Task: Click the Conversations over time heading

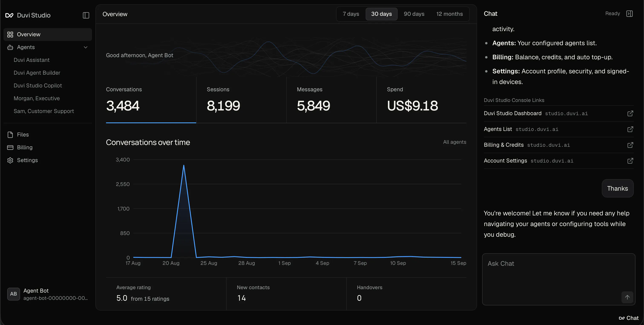Action: click(x=148, y=142)
